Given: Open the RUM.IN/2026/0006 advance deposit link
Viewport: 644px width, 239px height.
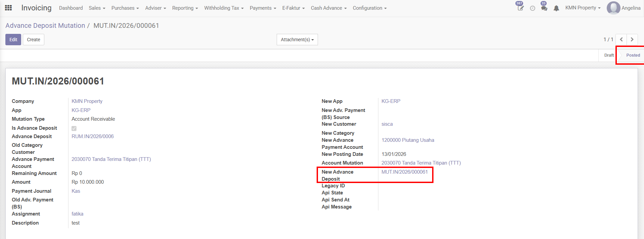Looking at the screenshot, I should [x=93, y=136].
